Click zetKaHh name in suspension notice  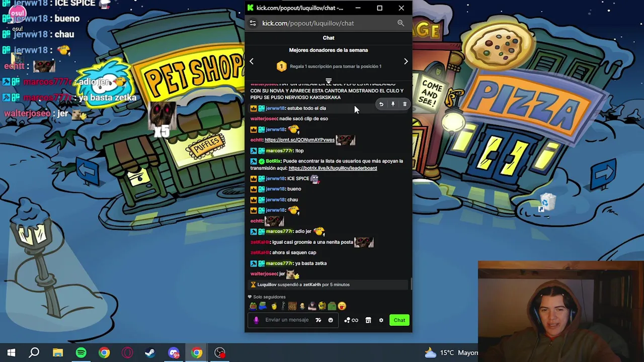(311, 285)
